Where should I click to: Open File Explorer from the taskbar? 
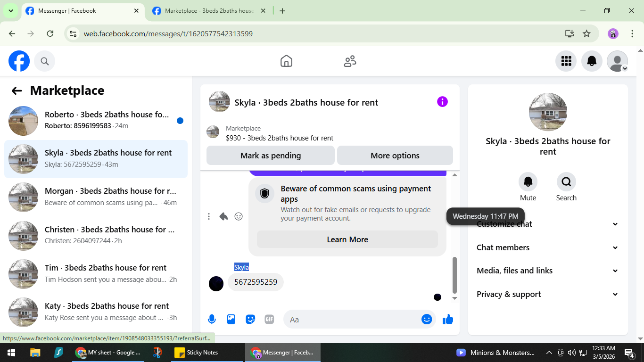coord(35,353)
